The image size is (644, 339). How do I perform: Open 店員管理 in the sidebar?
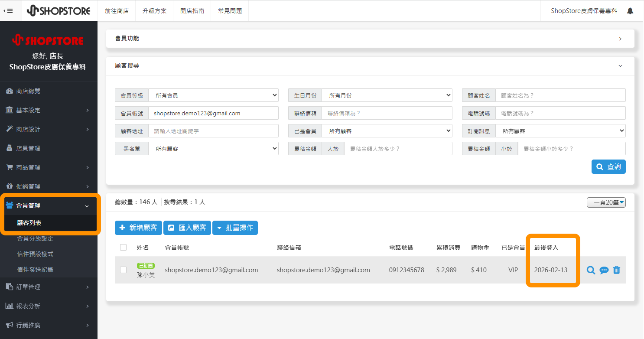[x=28, y=148]
